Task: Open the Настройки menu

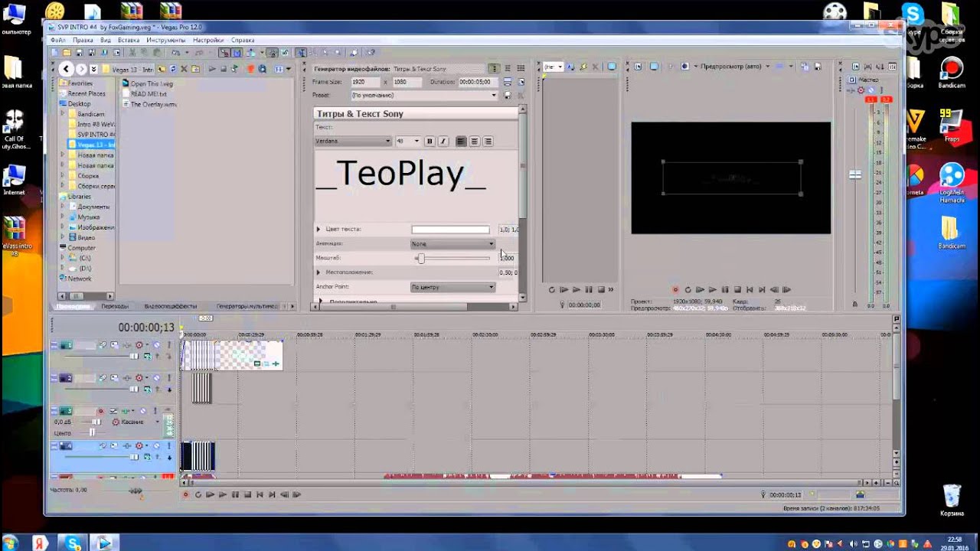Action: (208, 40)
